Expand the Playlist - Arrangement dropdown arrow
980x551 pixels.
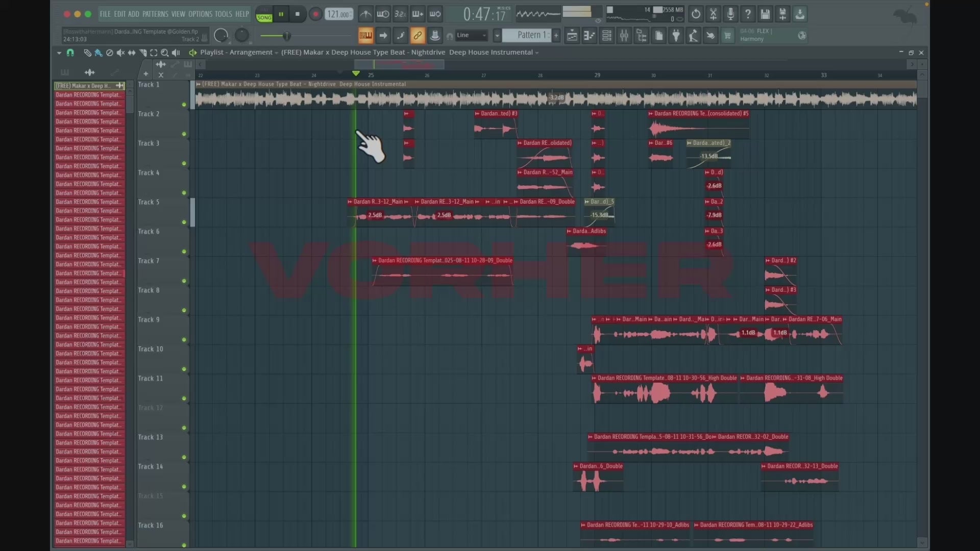coord(277,53)
